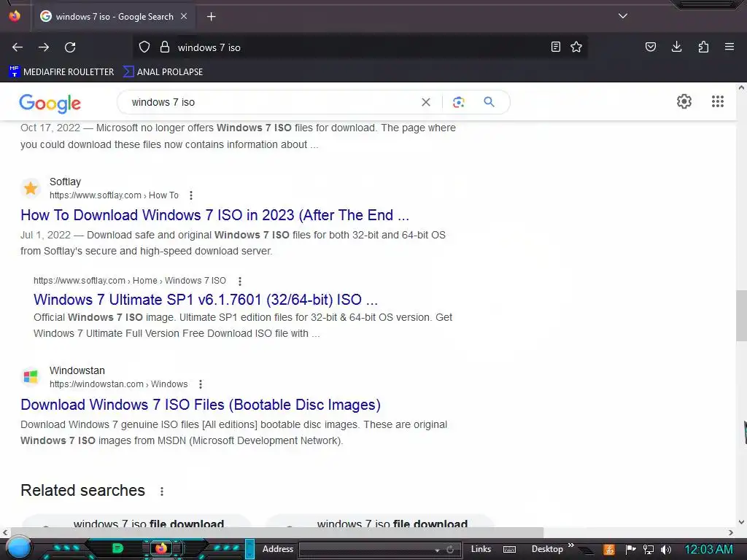Open Action Center flag tray icon
747x560 pixels.
click(630, 550)
